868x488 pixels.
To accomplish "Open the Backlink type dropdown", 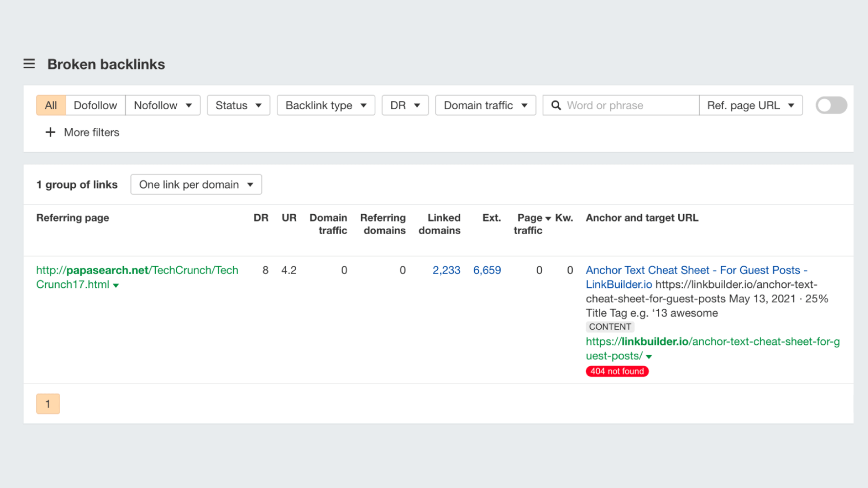I will [325, 105].
